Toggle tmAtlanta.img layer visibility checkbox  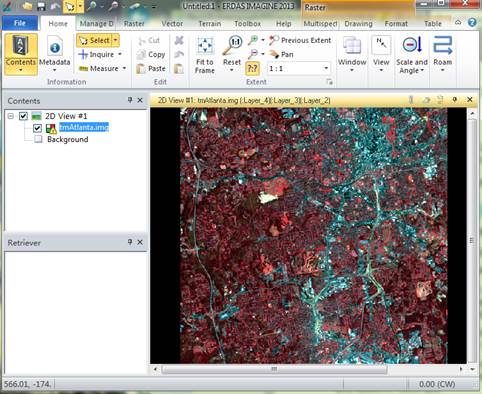(37, 128)
